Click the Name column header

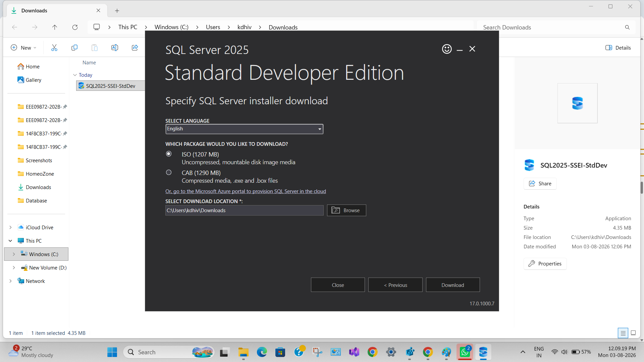pyautogui.click(x=89, y=63)
